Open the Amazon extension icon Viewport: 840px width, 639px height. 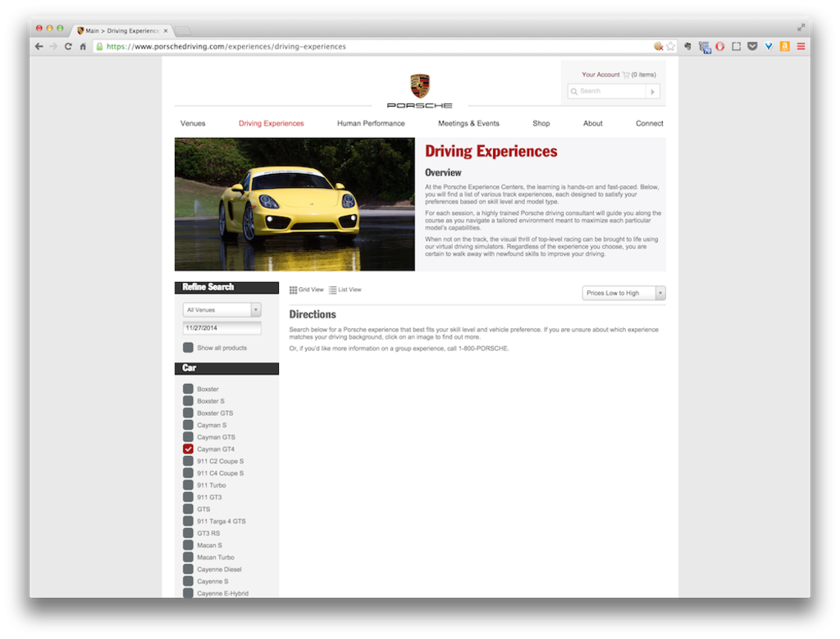(x=784, y=47)
